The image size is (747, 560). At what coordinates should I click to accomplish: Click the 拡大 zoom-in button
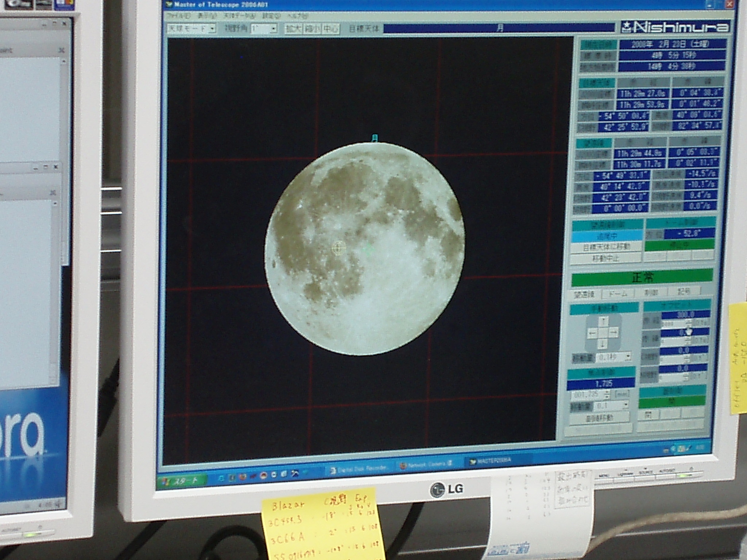click(x=293, y=29)
